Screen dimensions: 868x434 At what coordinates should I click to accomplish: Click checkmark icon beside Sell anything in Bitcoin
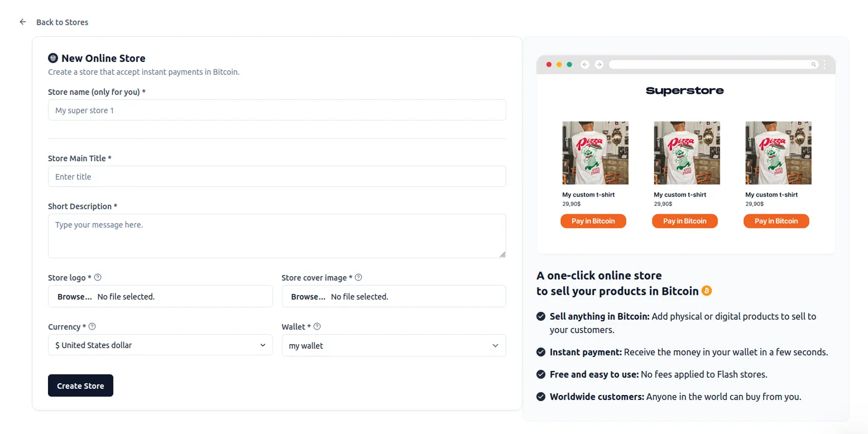tap(540, 316)
